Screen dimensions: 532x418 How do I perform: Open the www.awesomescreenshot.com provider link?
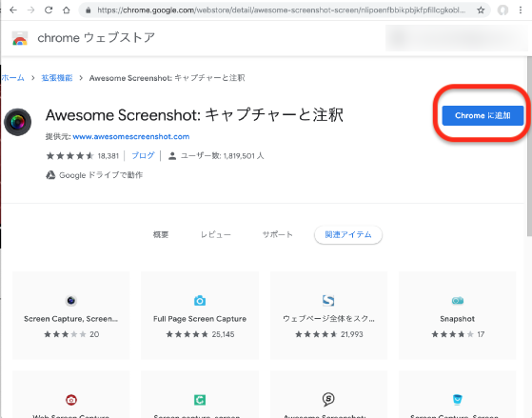point(131,136)
